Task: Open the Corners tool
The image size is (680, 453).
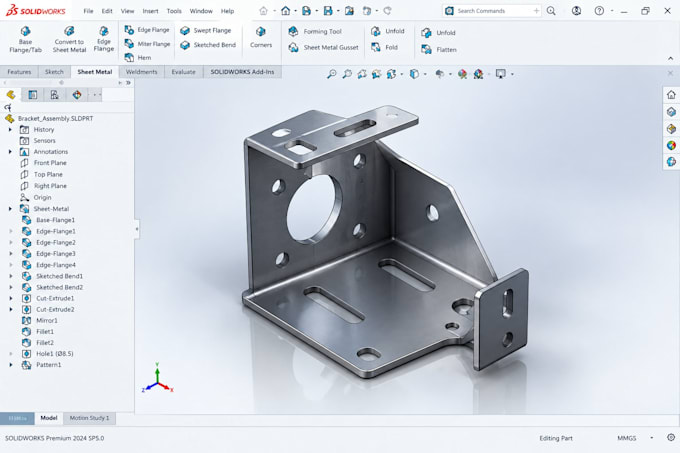Action: [261, 37]
